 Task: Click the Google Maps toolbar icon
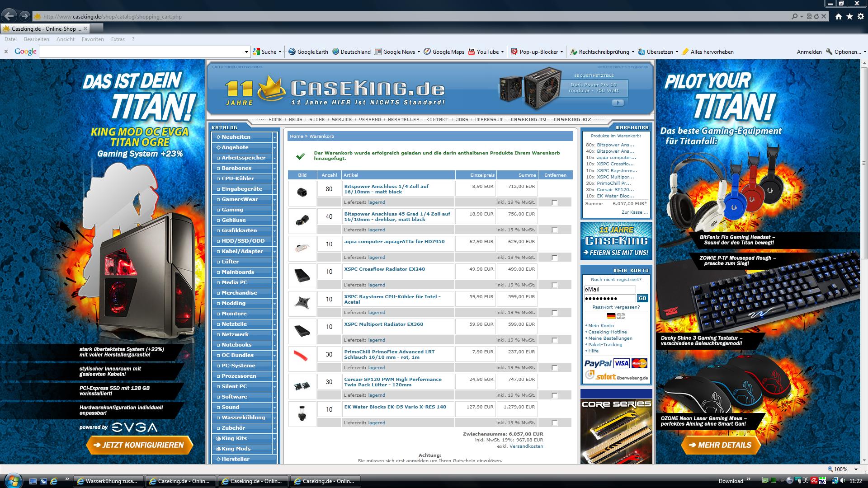(x=427, y=52)
